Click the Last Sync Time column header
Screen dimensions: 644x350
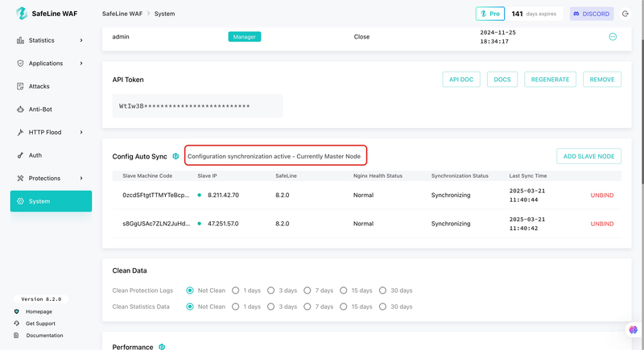point(528,175)
